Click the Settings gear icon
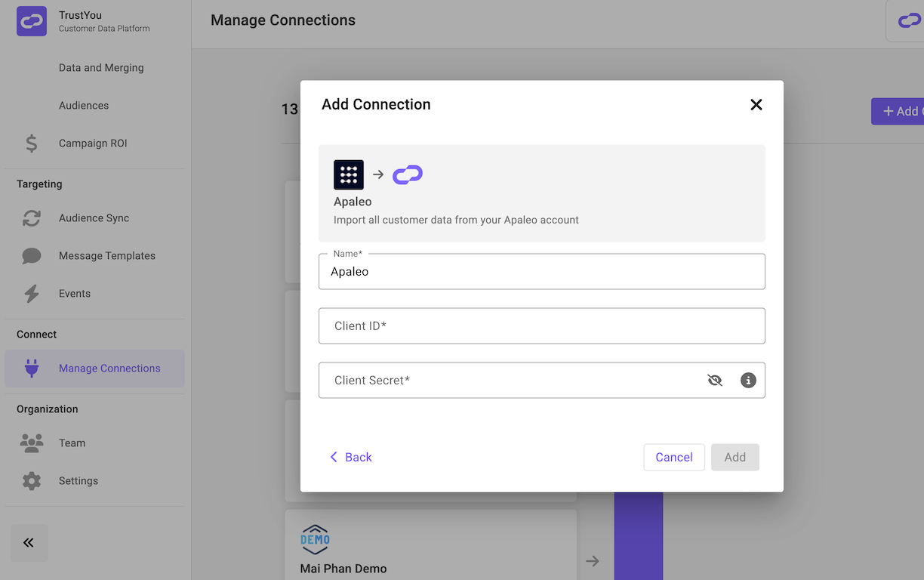This screenshot has height=580, width=924. (x=32, y=481)
